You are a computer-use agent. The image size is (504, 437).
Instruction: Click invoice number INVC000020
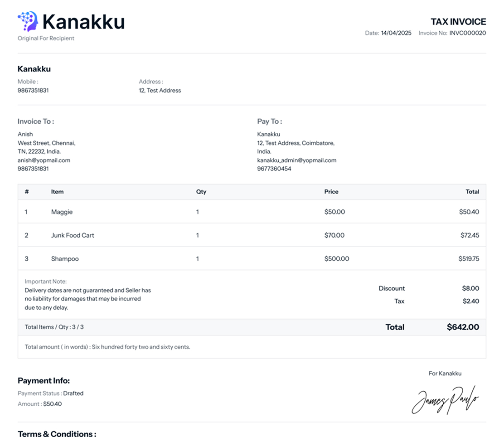tap(467, 33)
